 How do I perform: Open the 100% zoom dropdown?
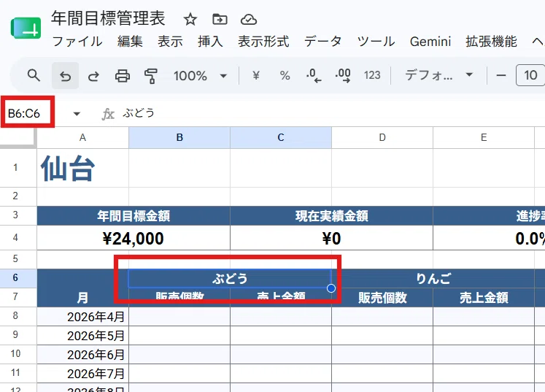(200, 75)
